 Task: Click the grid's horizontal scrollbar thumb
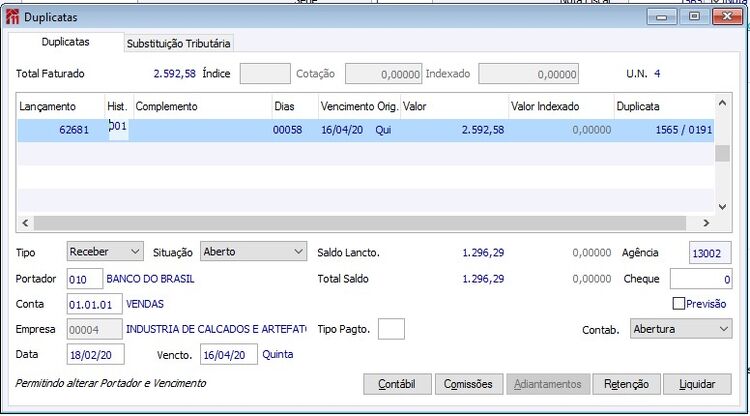(360, 223)
